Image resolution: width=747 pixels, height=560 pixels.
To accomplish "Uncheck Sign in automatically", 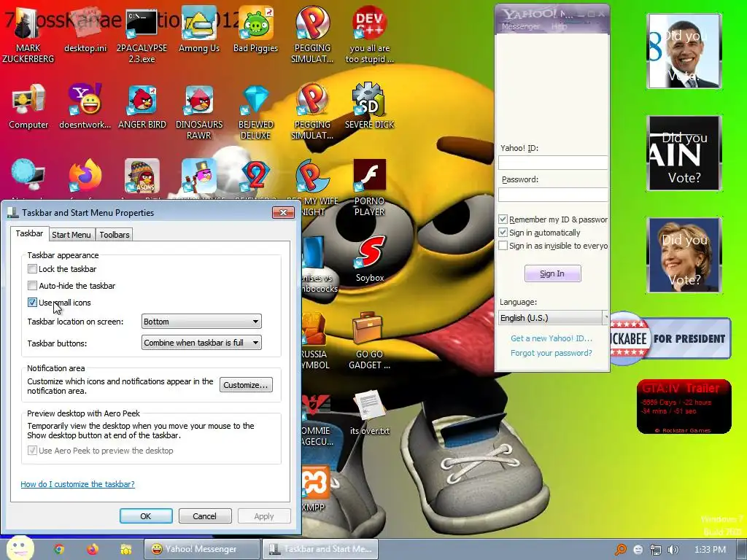I will (x=503, y=233).
